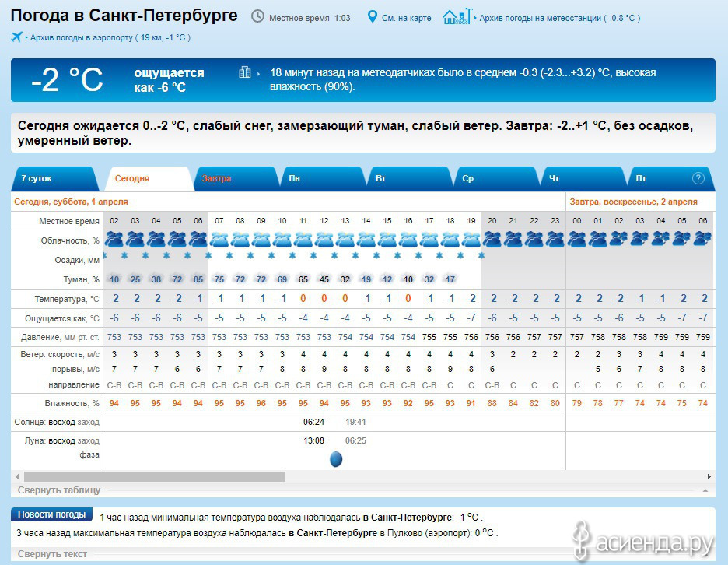Click the 'Давление, мм рт. ст.' row label
Image resolution: width=728 pixels, height=565 pixels.
(61, 337)
